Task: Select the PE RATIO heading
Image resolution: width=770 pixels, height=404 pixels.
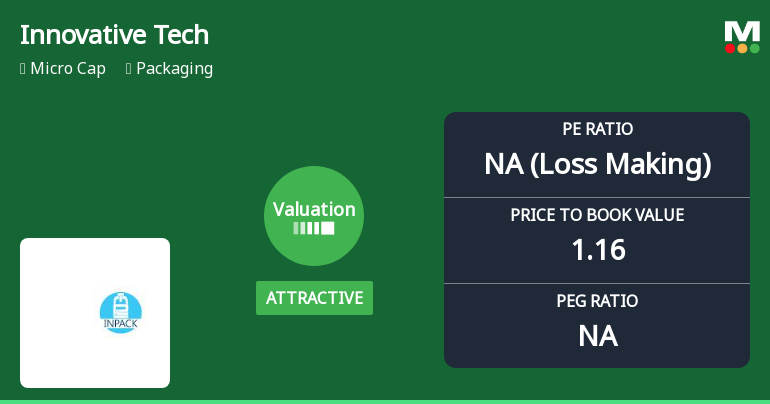Action: click(597, 129)
